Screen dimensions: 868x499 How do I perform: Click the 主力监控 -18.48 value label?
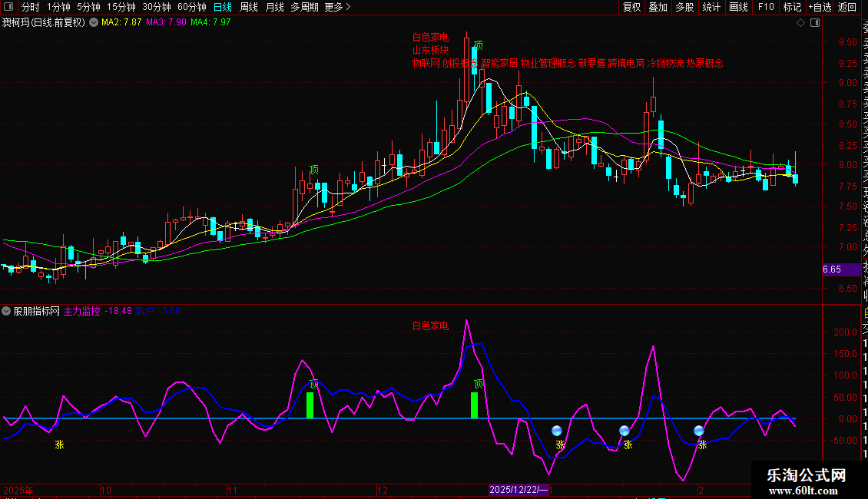click(98, 311)
